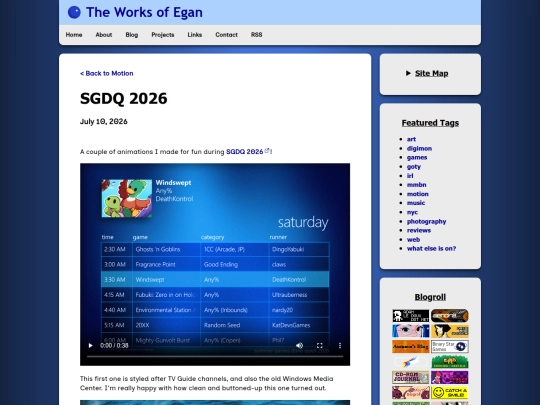This screenshot has height=405, width=540.
Task: Open the games tag
Action: coord(417,157)
